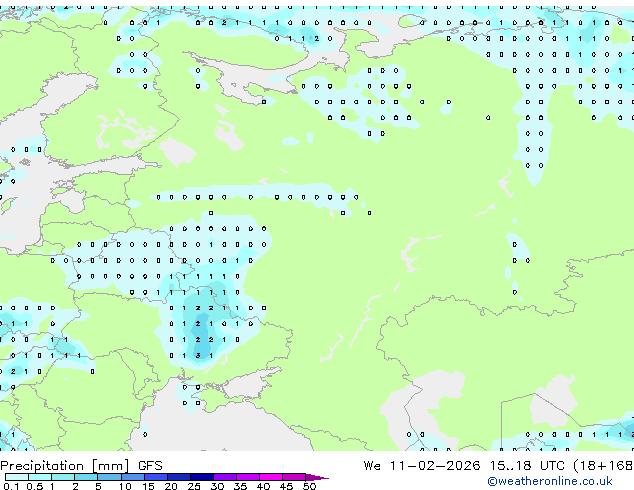The image size is (634, 490).
Task: Click the '(18+168' forecast offset text
Action: point(603,466)
